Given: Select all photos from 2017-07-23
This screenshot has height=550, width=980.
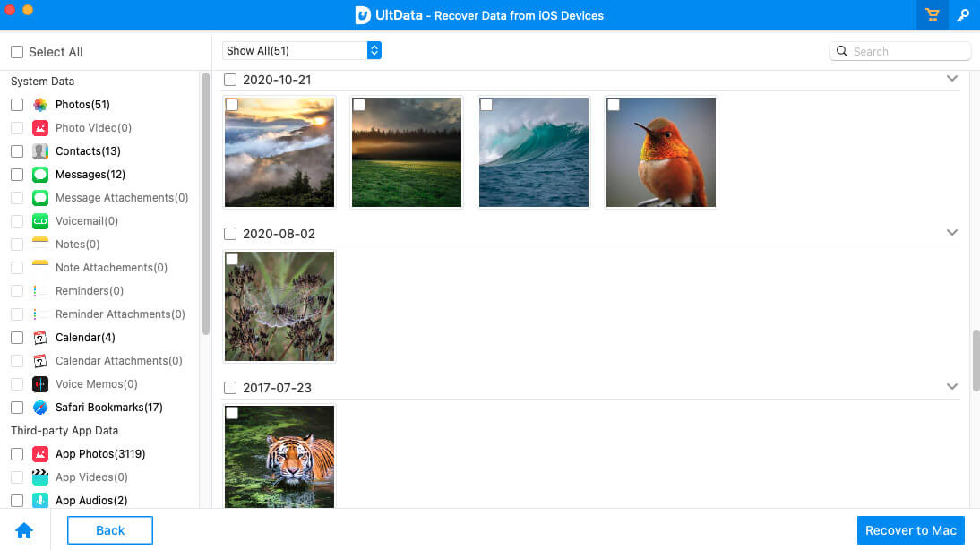Looking at the screenshot, I should point(230,388).
